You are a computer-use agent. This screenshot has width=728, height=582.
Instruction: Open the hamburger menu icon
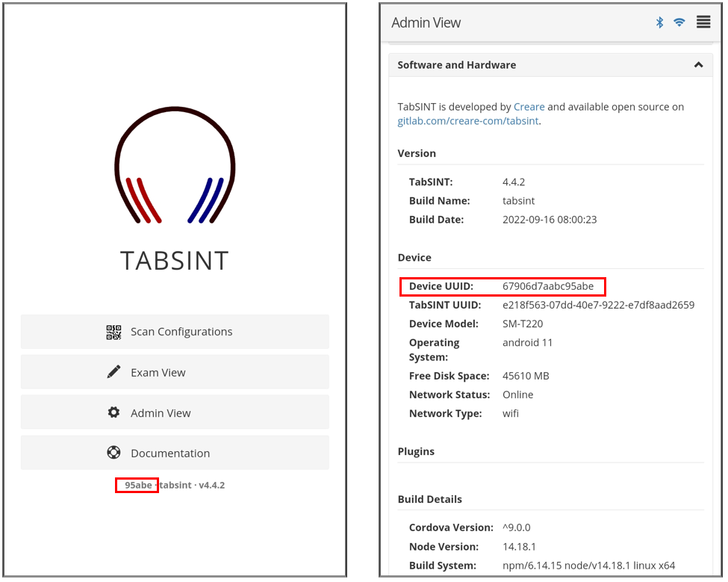click(703, 22)
